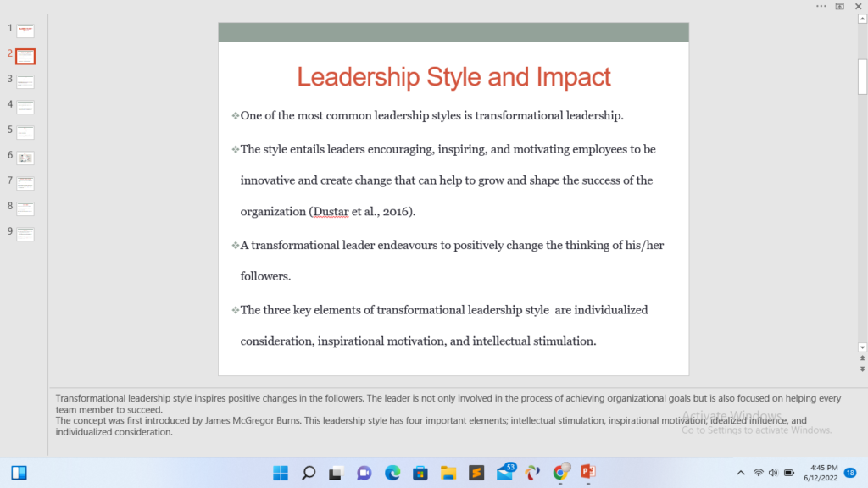Toggle Task View from the taskbar

[x=337, y=473]
